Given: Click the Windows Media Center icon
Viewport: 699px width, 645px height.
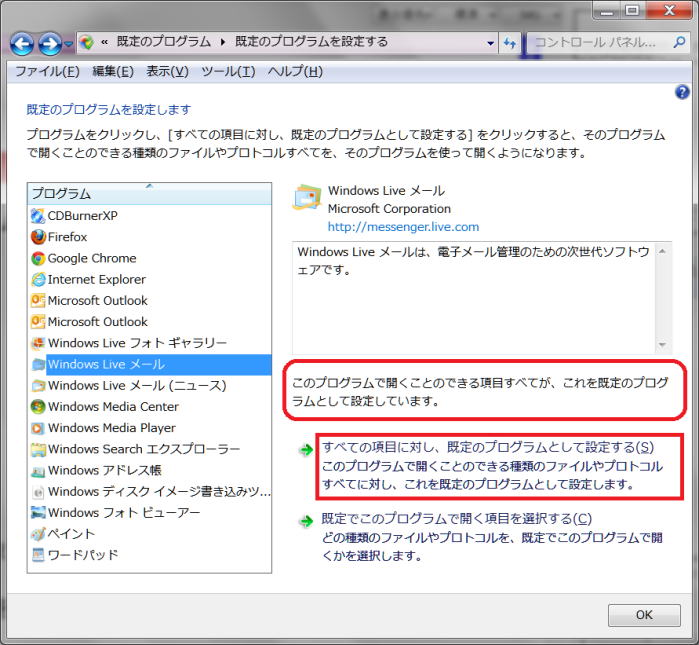Looking at the screenshot, I should (x=38, y=407).
